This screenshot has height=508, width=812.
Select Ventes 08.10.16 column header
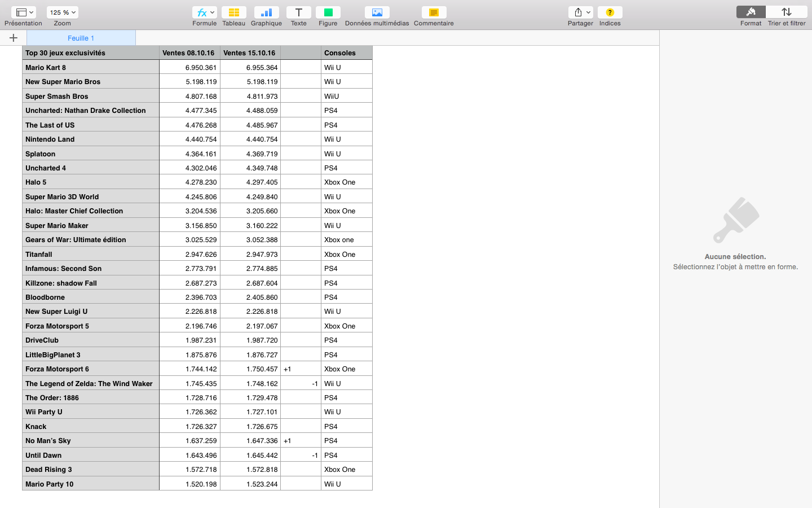coord(189,53)
